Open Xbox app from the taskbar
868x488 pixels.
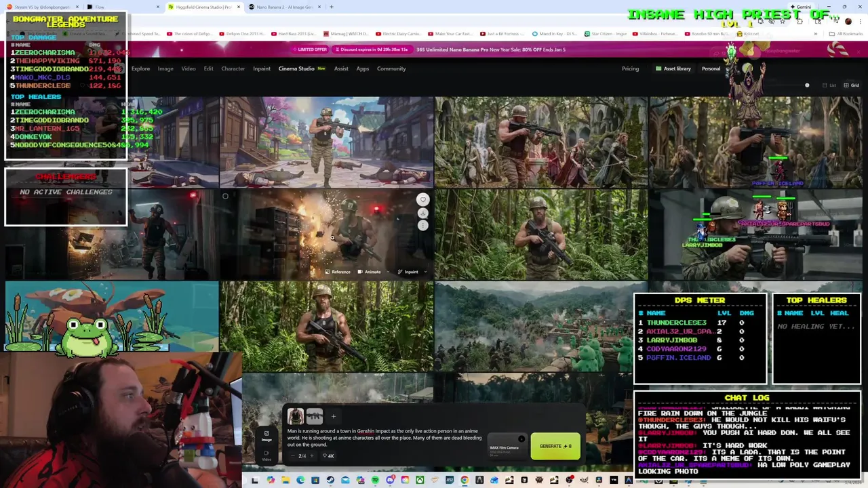[420, 481]
